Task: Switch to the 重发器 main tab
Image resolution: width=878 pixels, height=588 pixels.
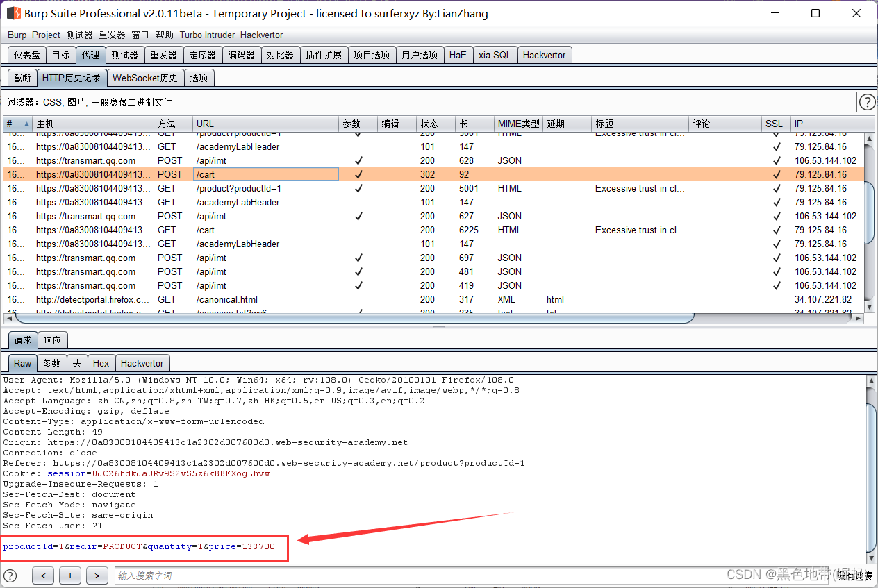Action: tap(163, 55)
